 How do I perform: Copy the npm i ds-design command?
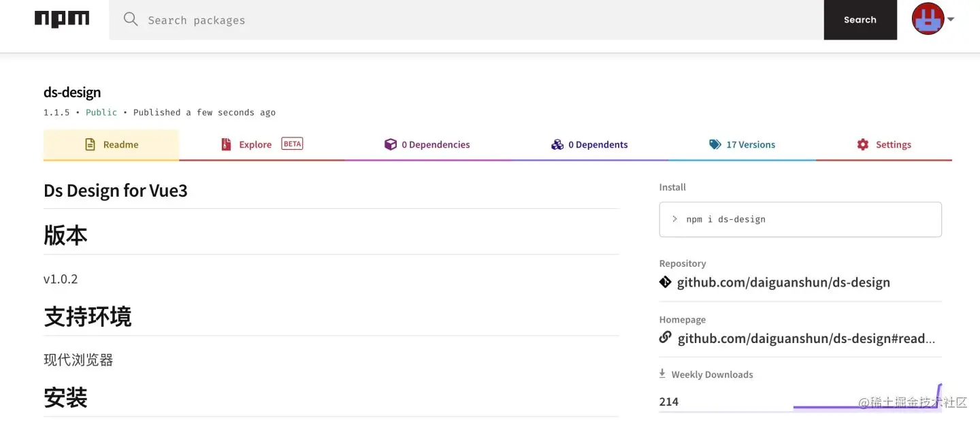pyautogui.click(x=800, y=219)
